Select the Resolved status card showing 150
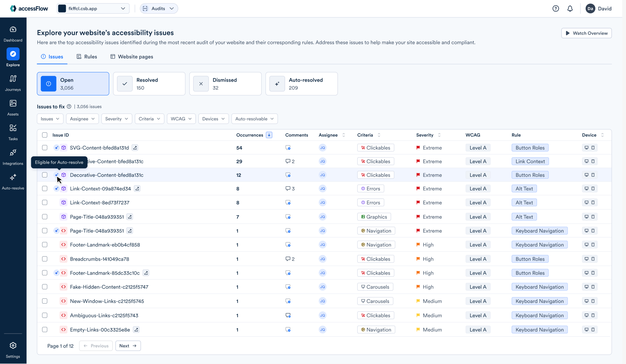 coord(149,84)
